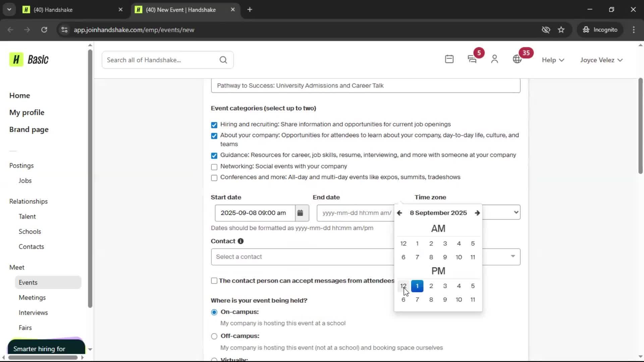Image resolution: width=644 pixels, height=362 pixels.
Task: Click the browser address bar URL
Action: coord(134,30)
